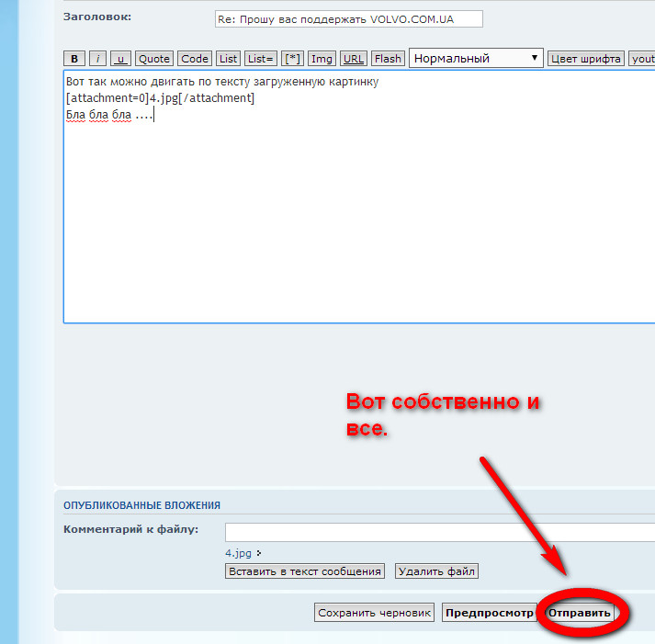The width and height of the screenshot is (655, 644).
Task: Insert URL link tag
Action: [x=353, y=58]
